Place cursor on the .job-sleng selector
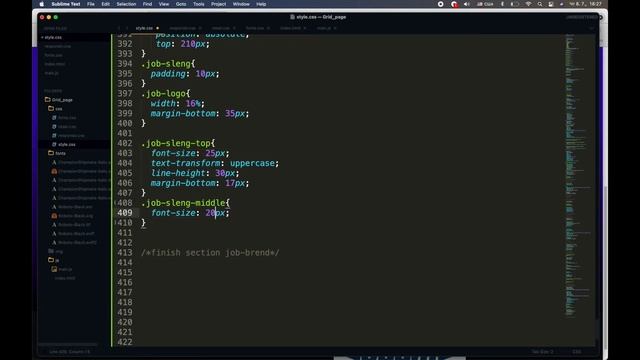This screenshot has height=360, width=640. [x=166, y=64]
